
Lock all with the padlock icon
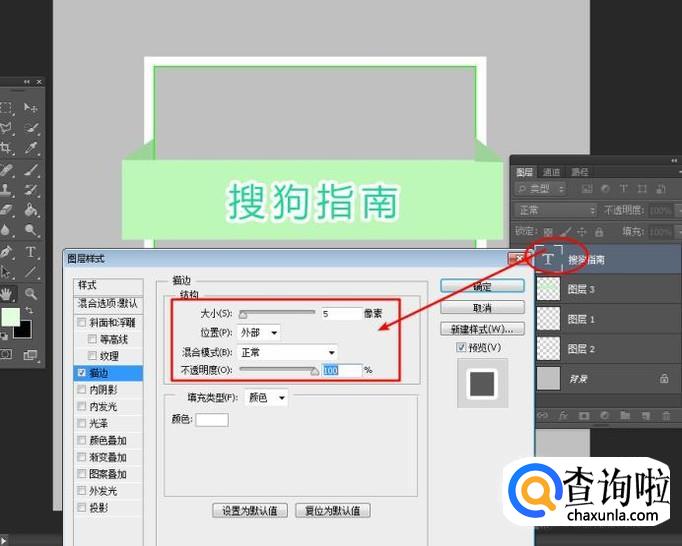tap(599, 232)
